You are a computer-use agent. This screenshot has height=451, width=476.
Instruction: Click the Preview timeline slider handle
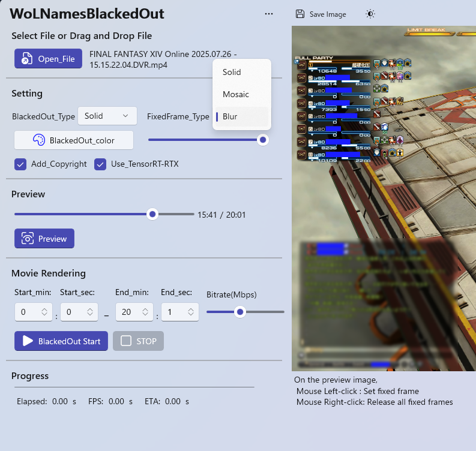(152, 214)
